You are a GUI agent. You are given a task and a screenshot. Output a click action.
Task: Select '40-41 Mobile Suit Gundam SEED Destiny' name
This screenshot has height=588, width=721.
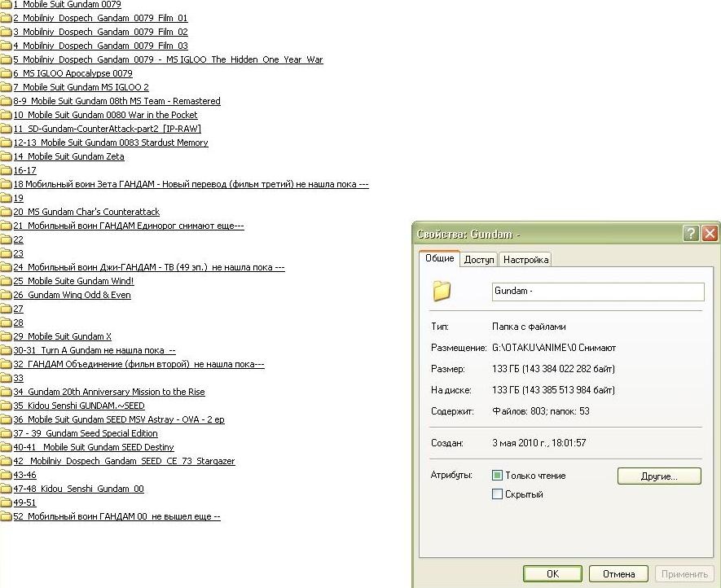(x=94, y=447)
